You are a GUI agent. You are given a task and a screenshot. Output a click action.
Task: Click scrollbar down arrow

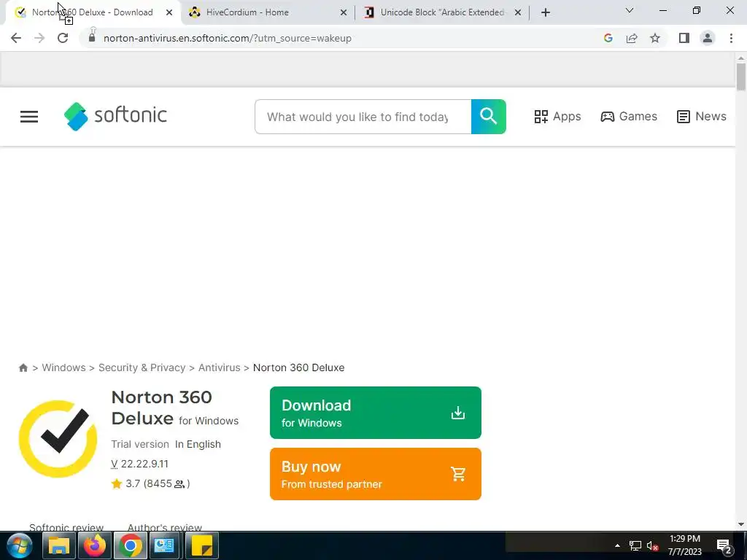coord(741,524)
